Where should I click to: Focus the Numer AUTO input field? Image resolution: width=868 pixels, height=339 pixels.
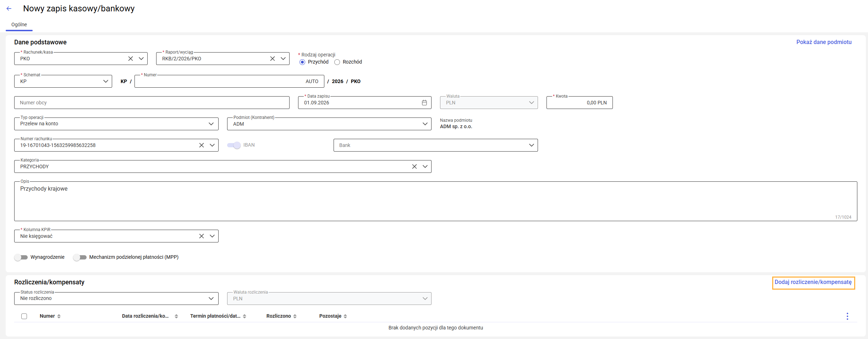coord(229,81)
